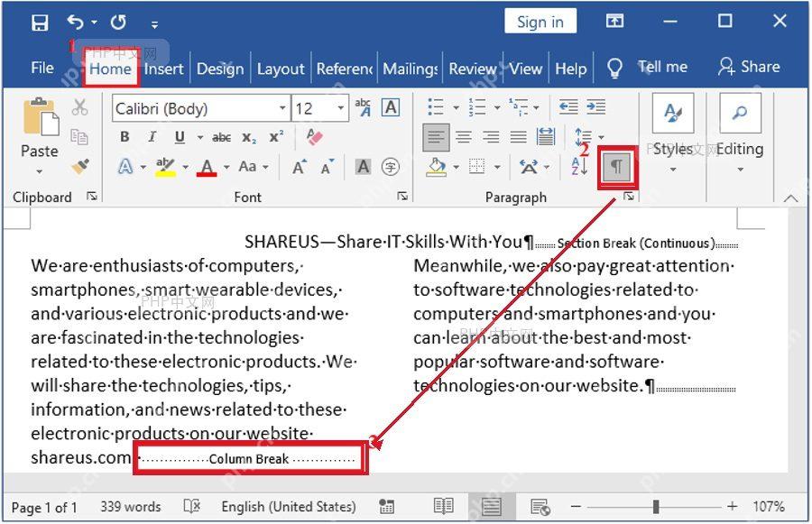Open the Spelling proofing status icon

[192, 506]
